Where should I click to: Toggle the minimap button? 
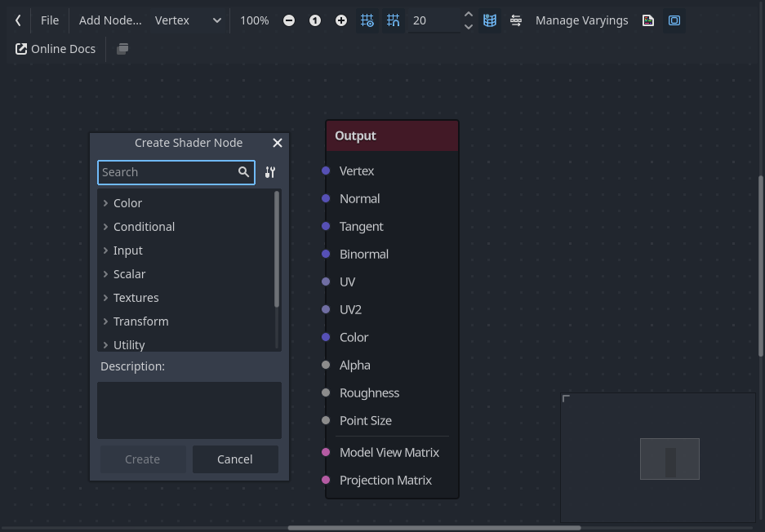pyautogui.click(x=490, y=20)
